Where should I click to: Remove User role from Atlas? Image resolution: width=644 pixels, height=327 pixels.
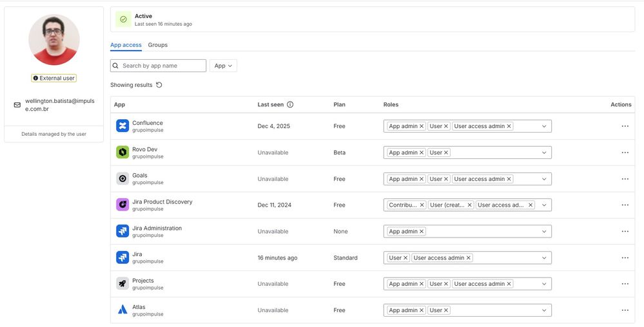(x=446, y=310)
